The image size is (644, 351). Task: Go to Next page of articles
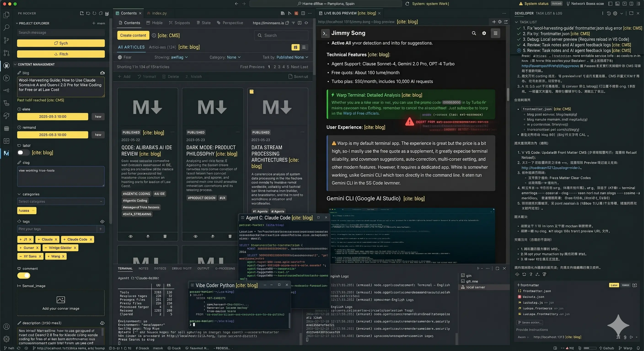(295, 67)
